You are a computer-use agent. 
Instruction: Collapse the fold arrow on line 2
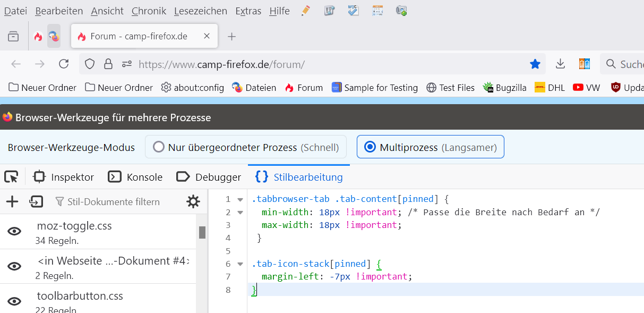tap(240, 213)
